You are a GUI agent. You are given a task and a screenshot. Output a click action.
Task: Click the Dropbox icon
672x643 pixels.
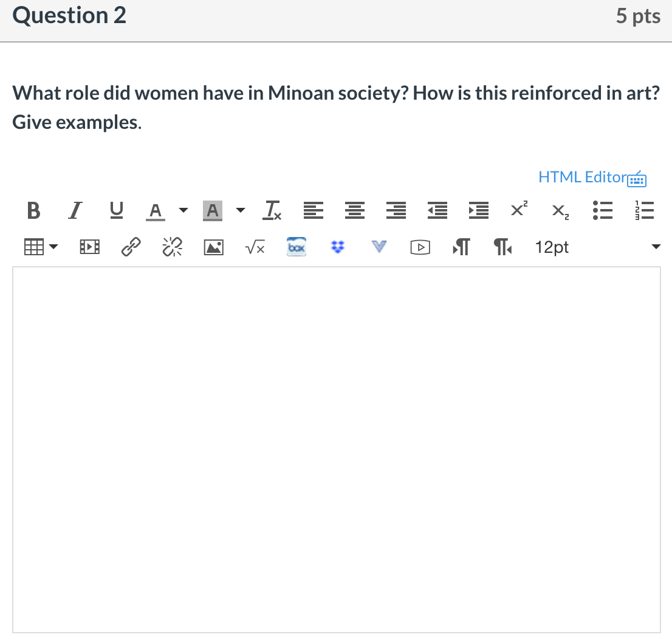click(337, 247)
